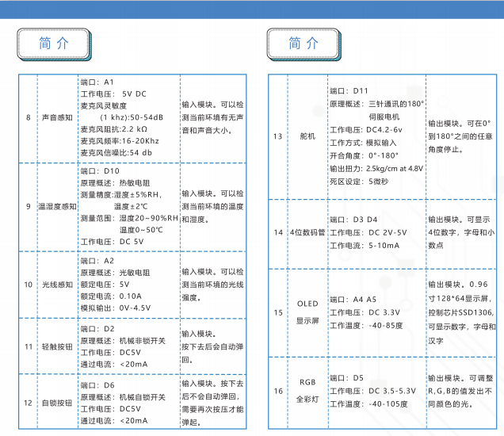
Task: Click 工作电压: DC4.2-6v line
Action: (x=366, y=130)
